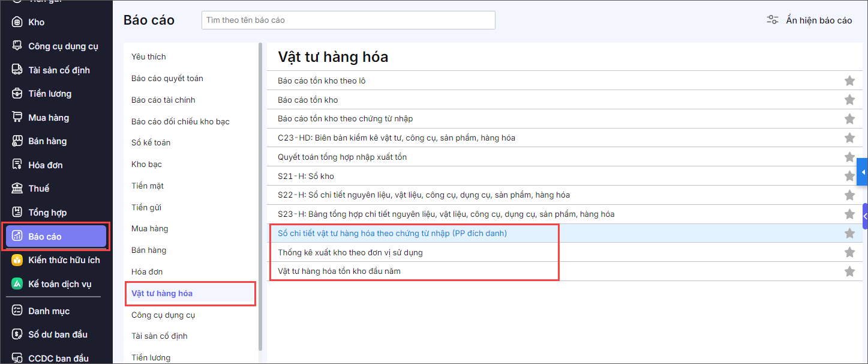
Task: Open Sổ chi tiết vật tư hàng hóa PP đích danh
Action: coord(392,233)
